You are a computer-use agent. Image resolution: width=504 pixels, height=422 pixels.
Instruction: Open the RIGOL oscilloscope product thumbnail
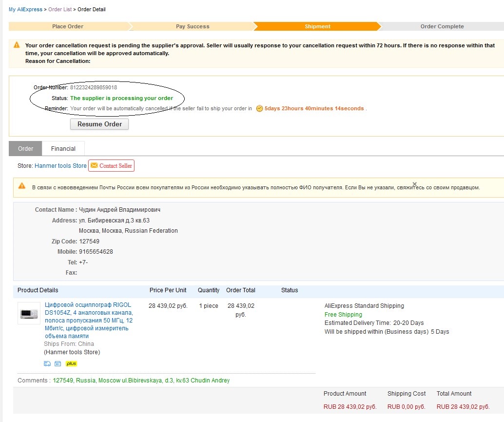click(x=29, y=314)
